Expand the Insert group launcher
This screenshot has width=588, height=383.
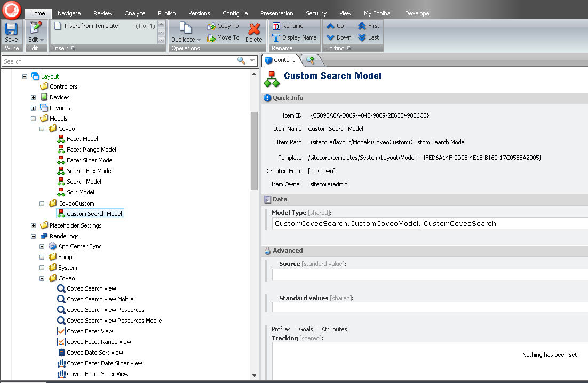pos(74,49)
